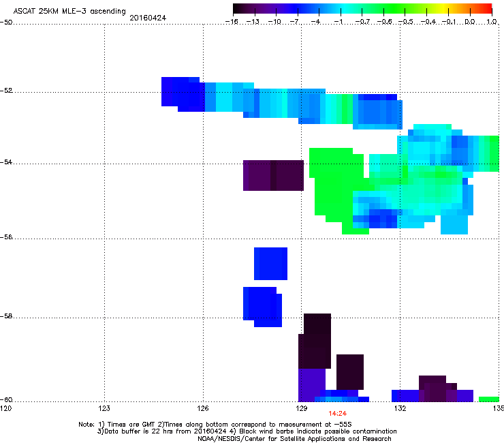Click the longitude label 132
Viewport: 504px width, 443px height.
(400, 408)
